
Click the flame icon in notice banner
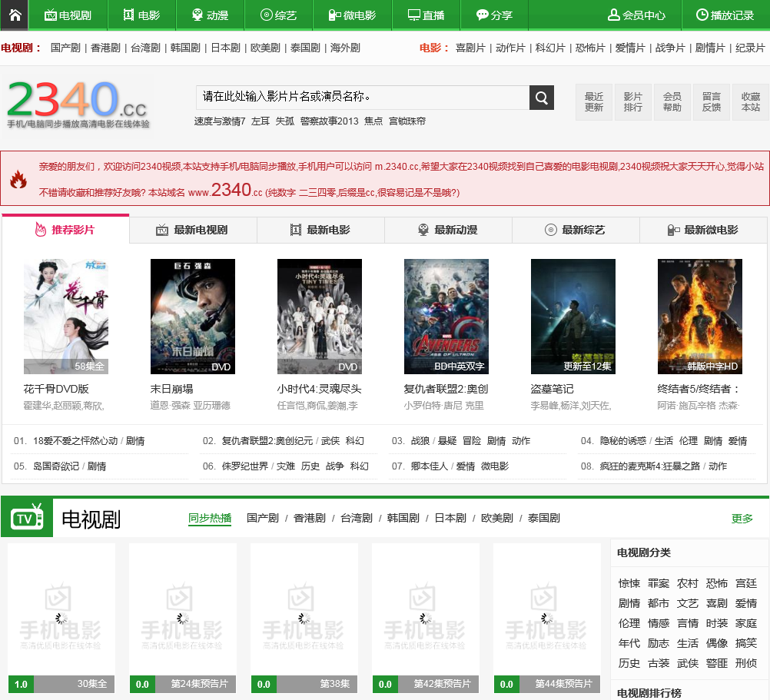(18, 180)
